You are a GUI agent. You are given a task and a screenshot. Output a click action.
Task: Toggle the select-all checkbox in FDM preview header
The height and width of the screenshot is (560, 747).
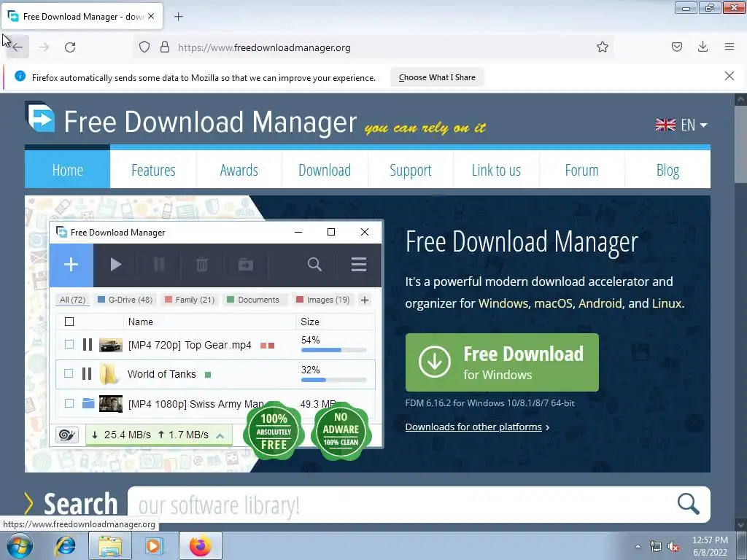[x=69, y=322]
